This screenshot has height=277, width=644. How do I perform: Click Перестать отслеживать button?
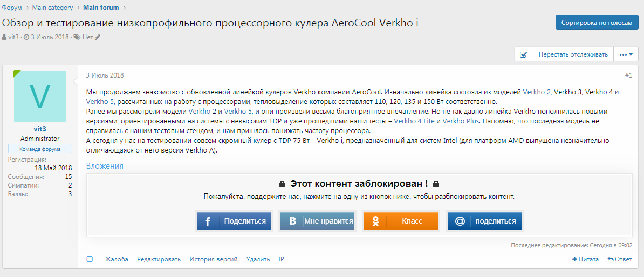[x=573, y=54]
